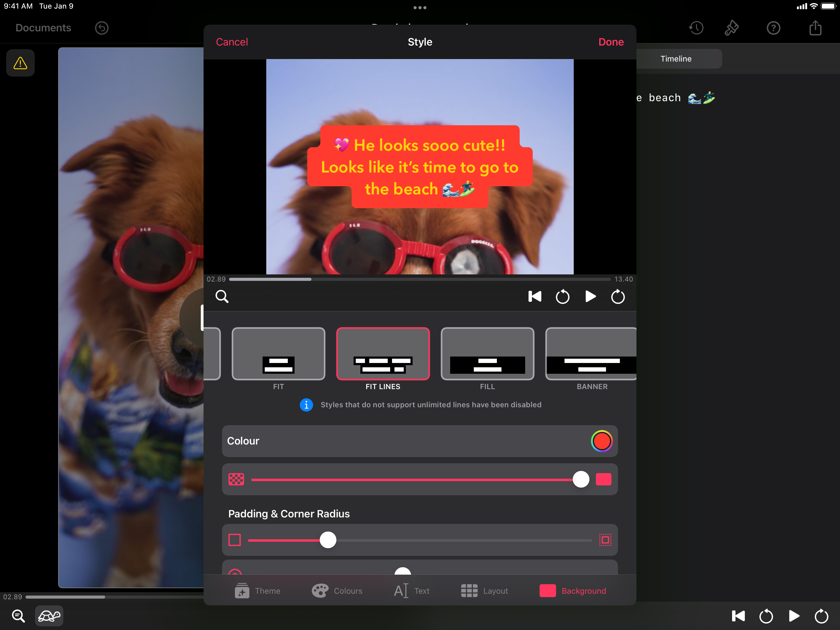
Task: Switch to the Text tab
Action: [412, 591]
